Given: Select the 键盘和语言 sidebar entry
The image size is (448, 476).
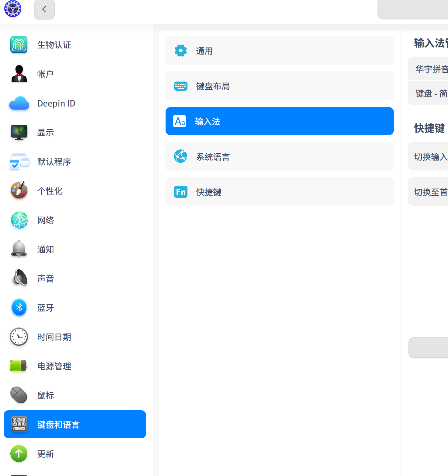Looking at the screenshot, I should click(75, 424).
